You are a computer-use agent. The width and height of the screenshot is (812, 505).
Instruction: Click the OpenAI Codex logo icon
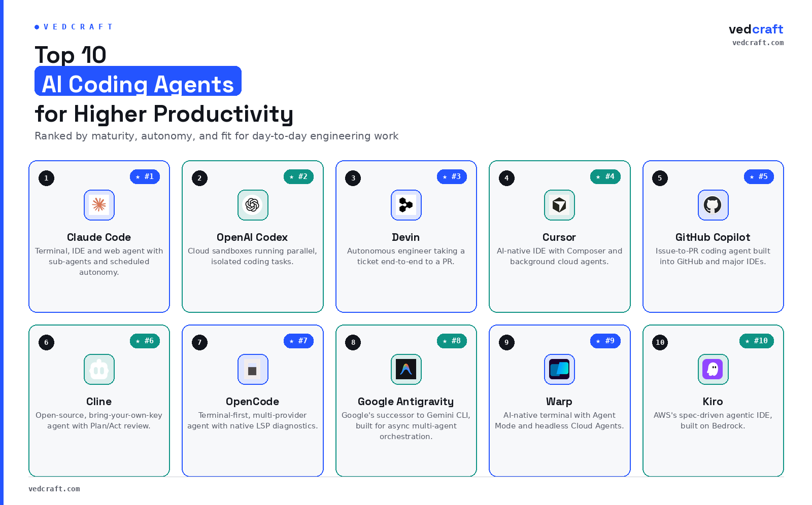[253, 205]
